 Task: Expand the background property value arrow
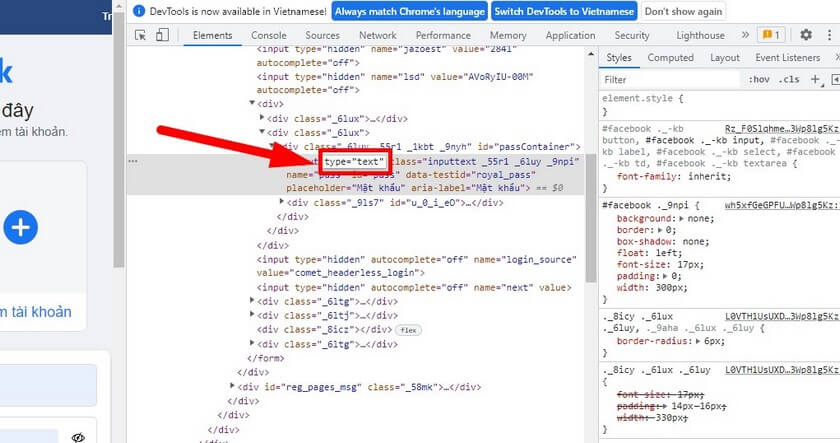(682, 218)
